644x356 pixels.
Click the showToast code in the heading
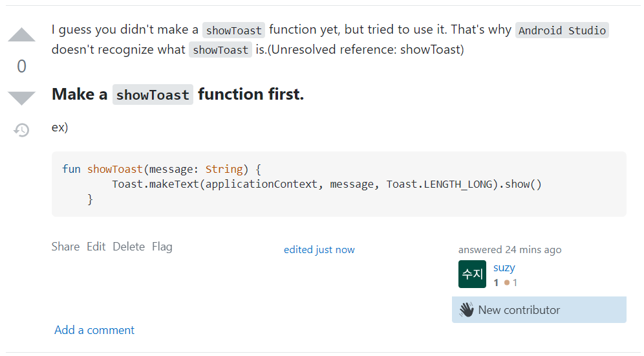point(153,95)
